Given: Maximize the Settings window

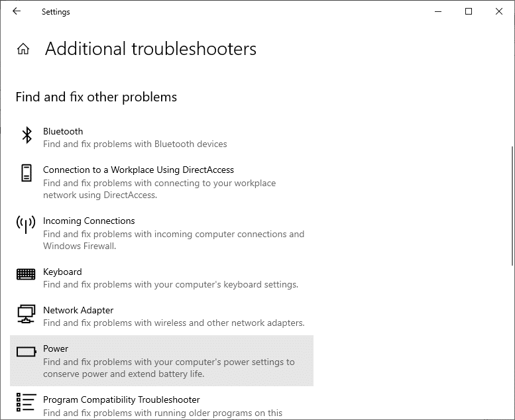Looking at the screenshot, I should point(469,11).
